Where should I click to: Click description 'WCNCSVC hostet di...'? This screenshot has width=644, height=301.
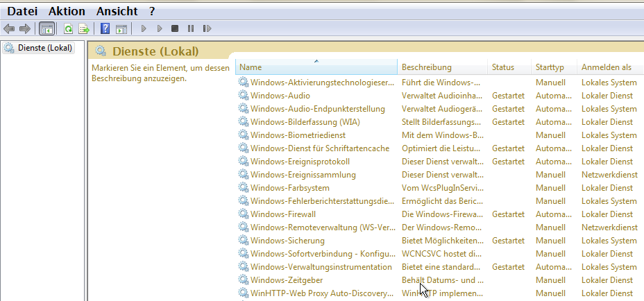click(x=442, y=253)
